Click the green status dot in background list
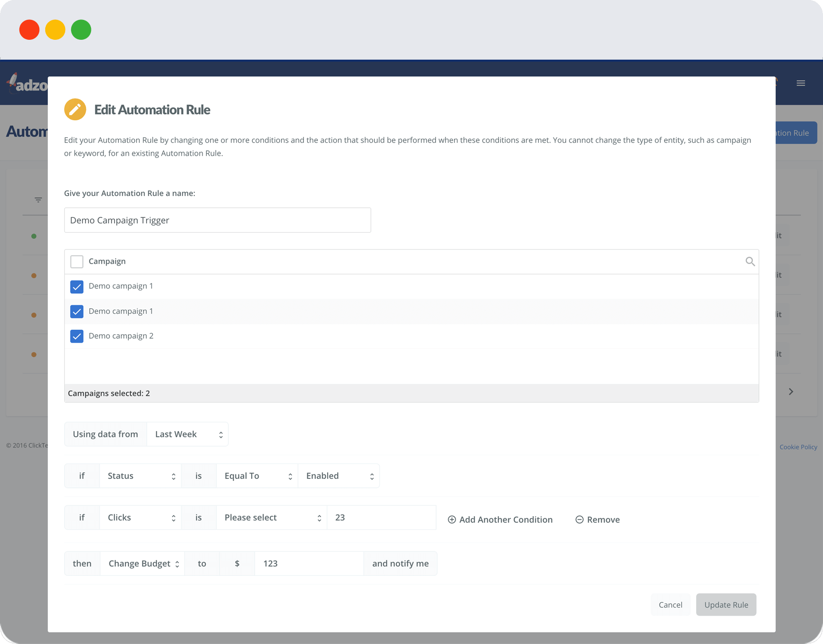Viewport: 823px width, 644px height. 34,236
